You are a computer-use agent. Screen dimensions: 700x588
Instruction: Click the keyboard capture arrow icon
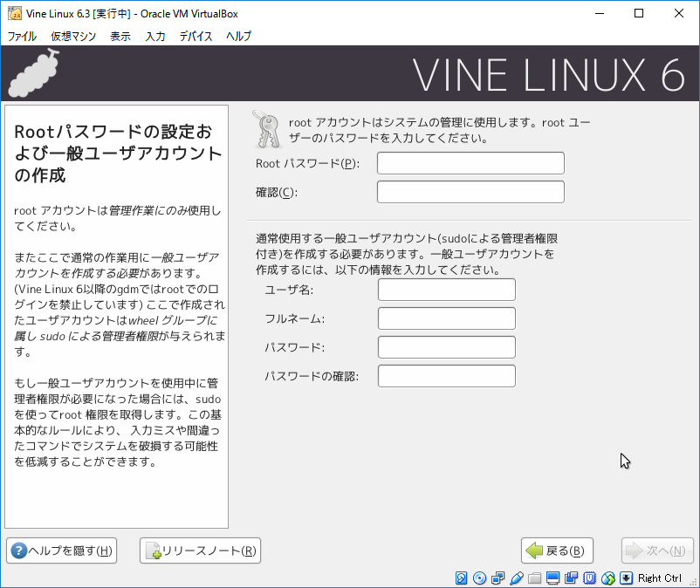(x=626, y=578)
